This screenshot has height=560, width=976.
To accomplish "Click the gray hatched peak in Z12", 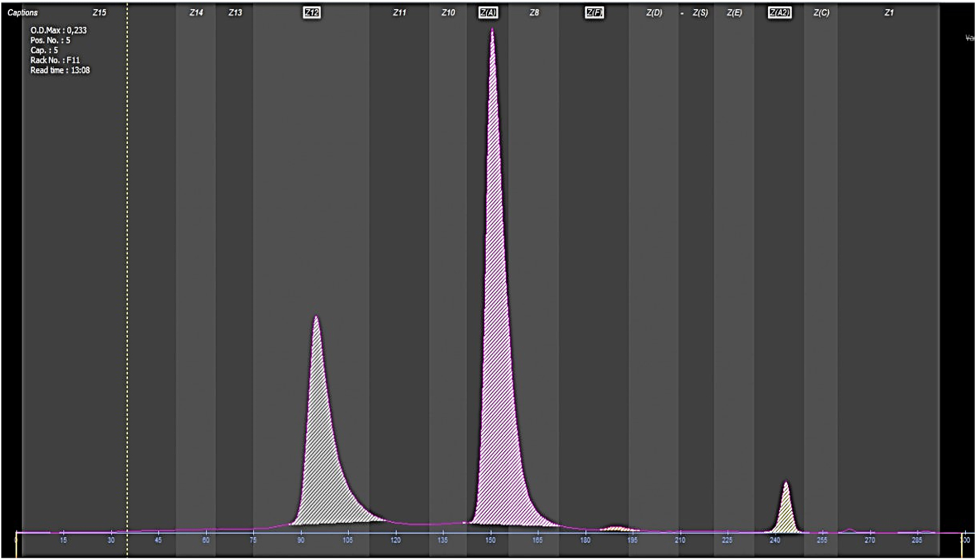I will point(320,439).
